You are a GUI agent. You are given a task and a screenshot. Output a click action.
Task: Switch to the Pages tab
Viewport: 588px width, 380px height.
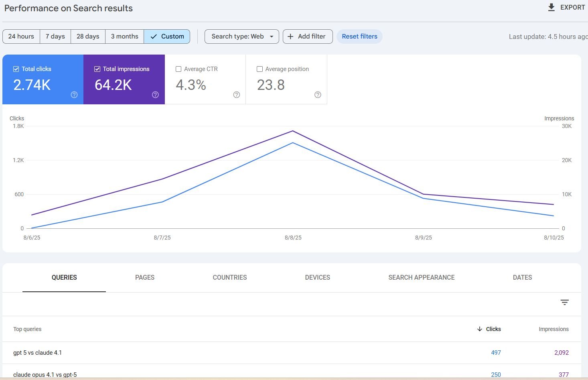click(145, 278)
